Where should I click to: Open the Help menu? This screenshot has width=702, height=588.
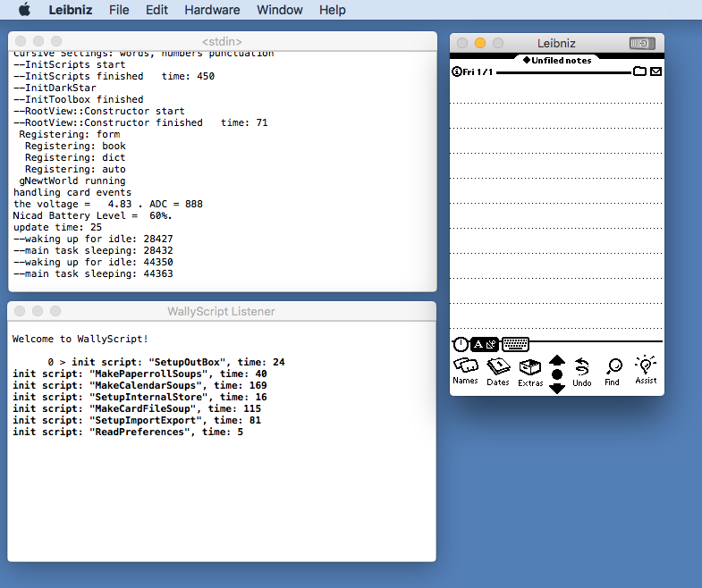pyautogui.click(x=332, y=10)
